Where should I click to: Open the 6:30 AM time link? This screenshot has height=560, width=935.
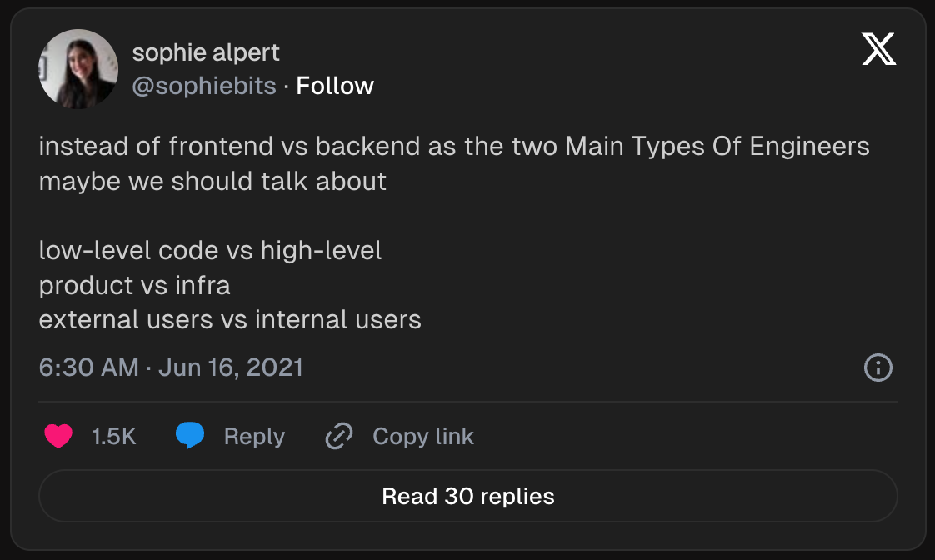click(x=89, y=367)
